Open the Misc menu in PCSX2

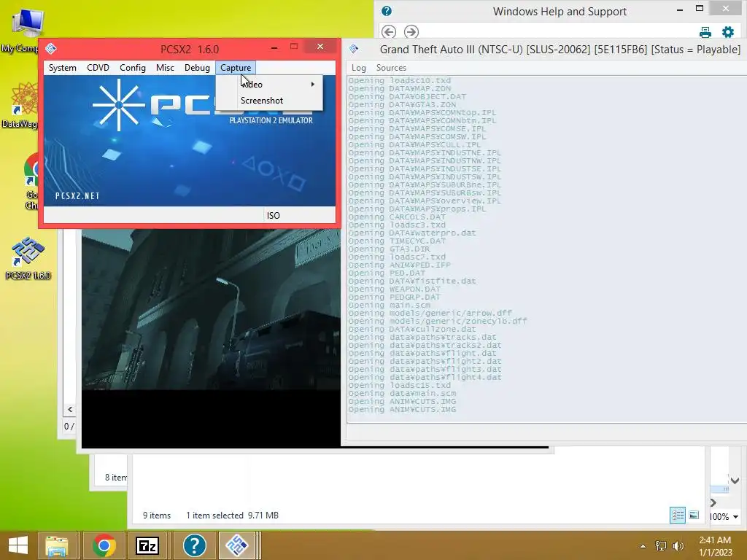click(165, 68)
